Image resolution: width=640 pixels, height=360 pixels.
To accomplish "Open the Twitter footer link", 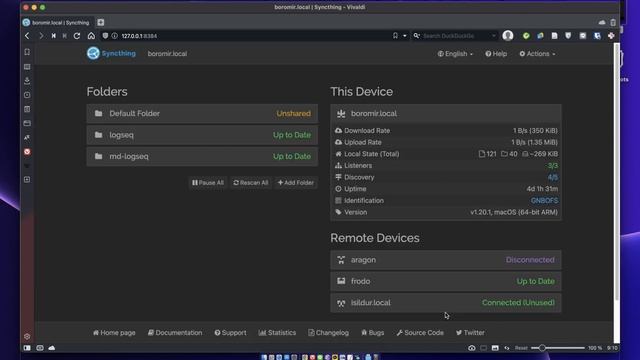I will point(470,333).
